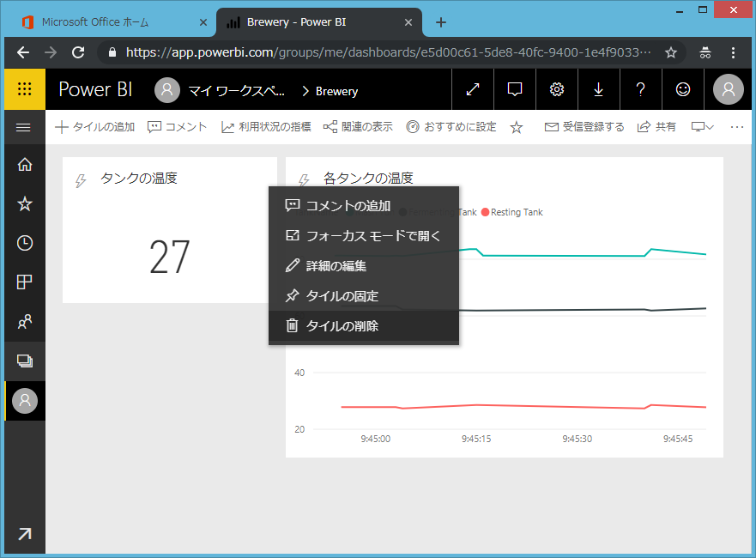The image size is (756, 558).
Task: Click 関連の表示 view related
Action: click(x=358, y=127)
